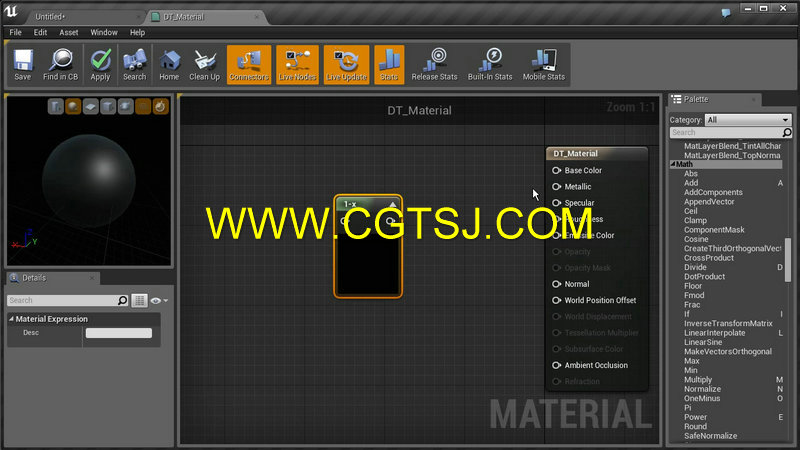Viewport: 800px width, 450px height.
Task: Open Built-In Stats from the toolbar
Action: coord(490,64)
